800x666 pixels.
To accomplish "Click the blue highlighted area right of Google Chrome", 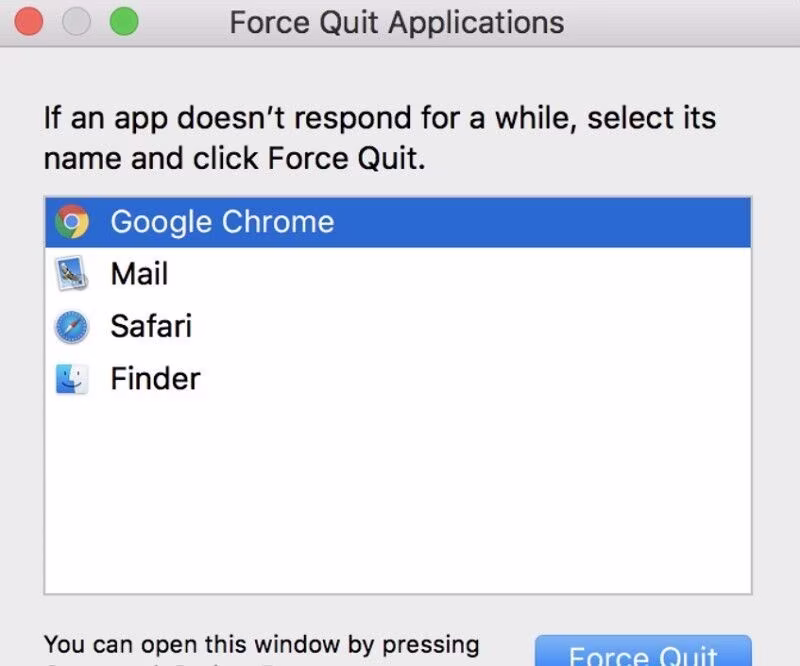I will 540,222.
